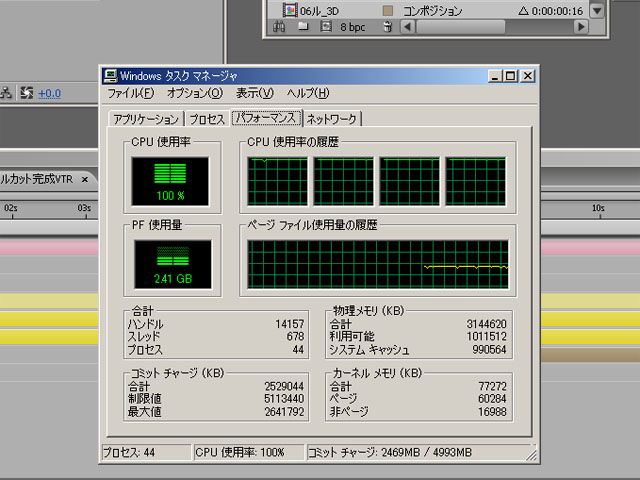This screenshot has width=640, height=480.
Task: Select the 06ル_3D composition item in project panel
Action: coord(319,11)
